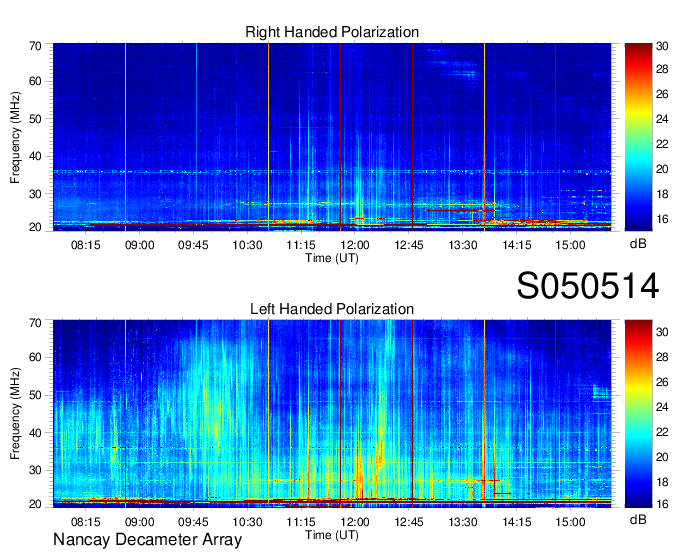Click the 'Nancay Decameter Array' caption
Screen dimensions: 680x552
tap(147, 540)
